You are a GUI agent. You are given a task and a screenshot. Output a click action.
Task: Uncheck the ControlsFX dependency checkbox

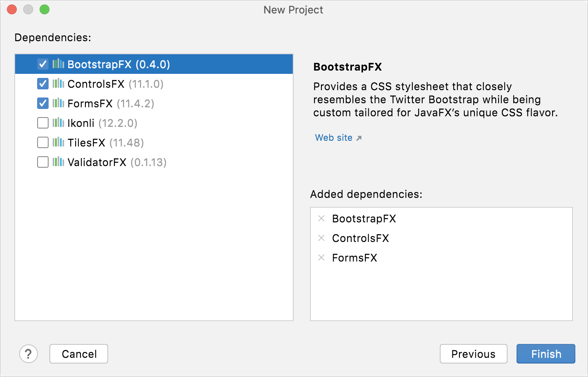point(43,84)
